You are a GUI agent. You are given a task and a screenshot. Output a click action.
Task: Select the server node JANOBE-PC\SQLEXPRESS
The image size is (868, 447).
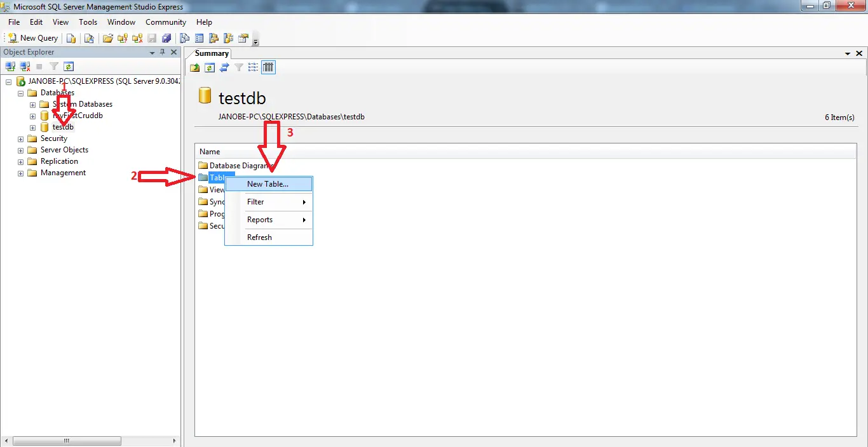pyautogui.click(x=105, y=81)
